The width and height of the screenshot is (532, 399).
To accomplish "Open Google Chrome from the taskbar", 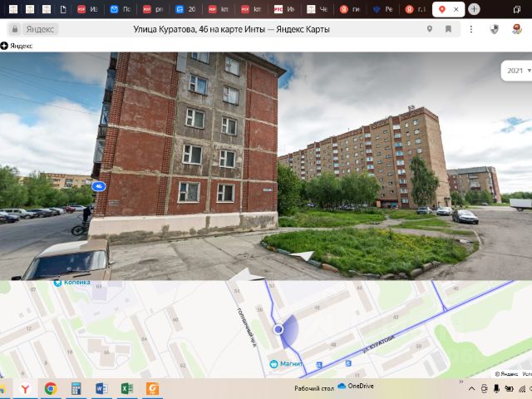I will pyautogui.click(x=51, y=389).
